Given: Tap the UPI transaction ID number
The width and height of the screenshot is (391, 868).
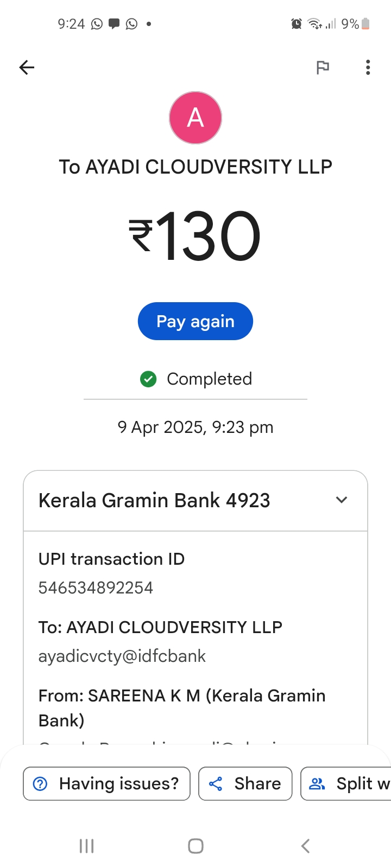Looking at the screenshot, I should coord(96,588).
